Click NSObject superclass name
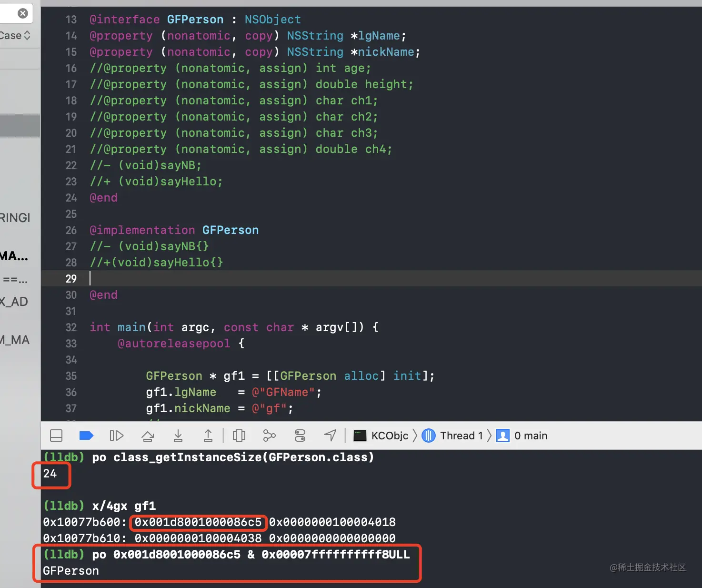Viewport: 702px width, 588px height. [x=273, y=20]
